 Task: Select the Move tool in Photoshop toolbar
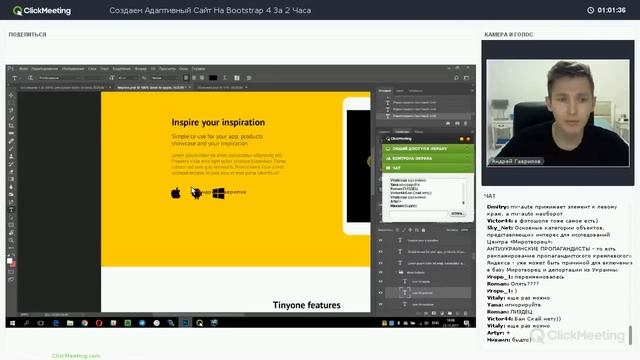click(x=11, y=95)
